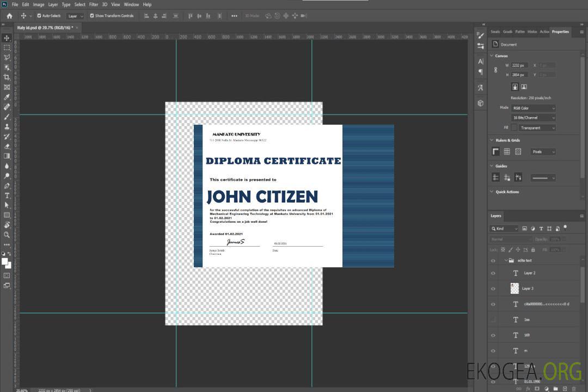
Task: Open 16 Bits/Channel dropdown
Action: tap(533, 118)
